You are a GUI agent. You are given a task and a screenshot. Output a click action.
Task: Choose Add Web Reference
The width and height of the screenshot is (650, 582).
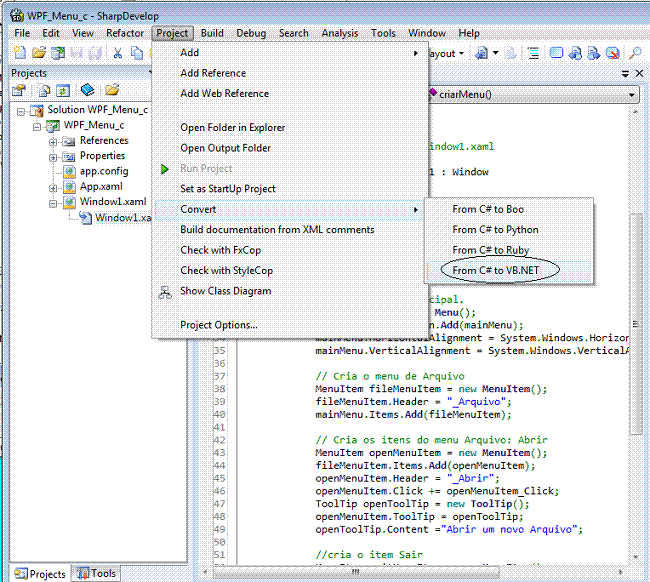(289, 94)
